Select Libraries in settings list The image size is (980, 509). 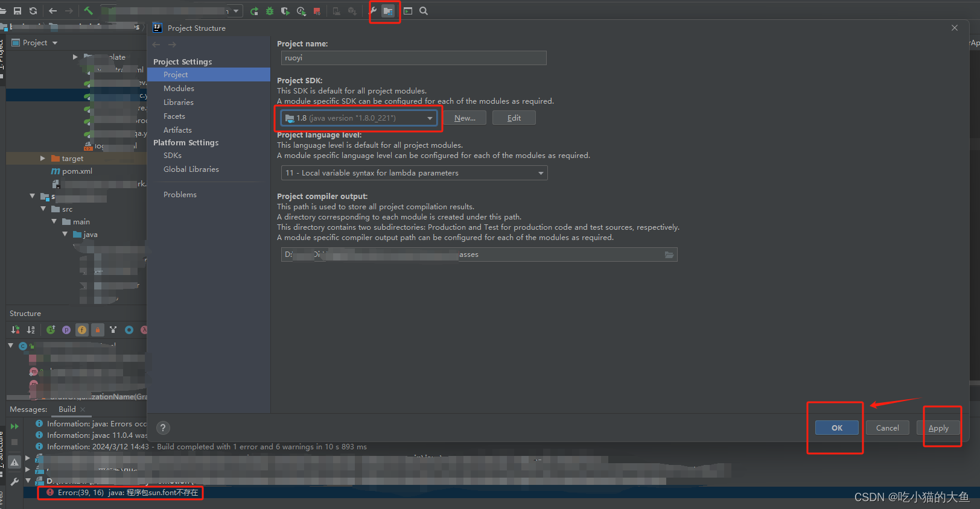point(209,103)
